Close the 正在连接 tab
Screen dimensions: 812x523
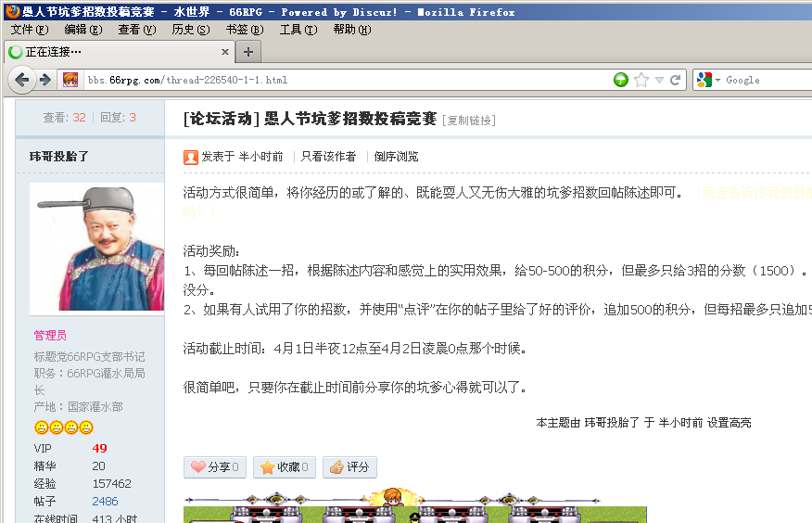(224, 52)
